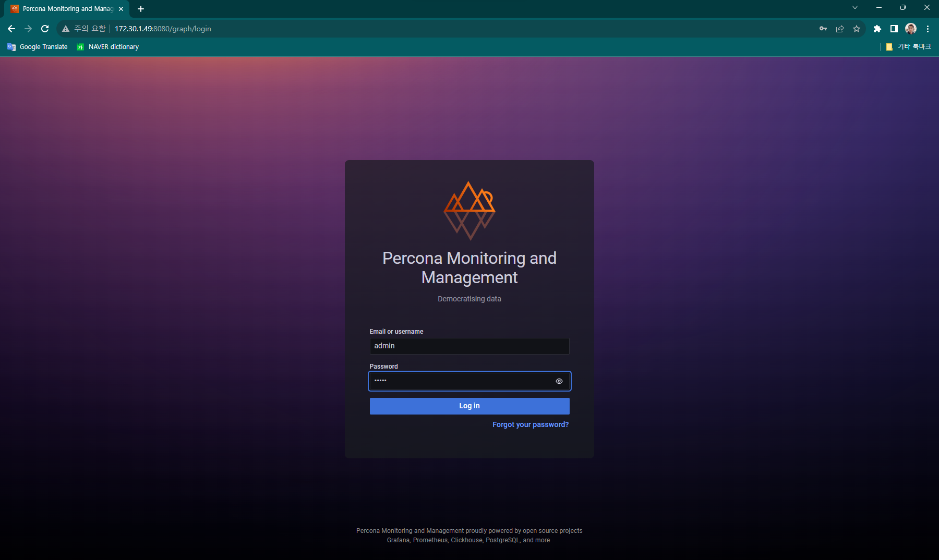The image size is (939, 560).
Task: Go forward with the browser forward arrow
Action: point(28,29)
